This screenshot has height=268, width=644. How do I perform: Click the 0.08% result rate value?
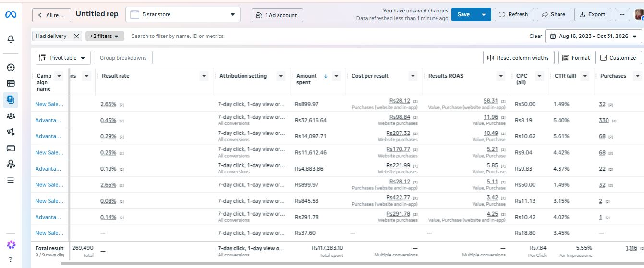109,201
